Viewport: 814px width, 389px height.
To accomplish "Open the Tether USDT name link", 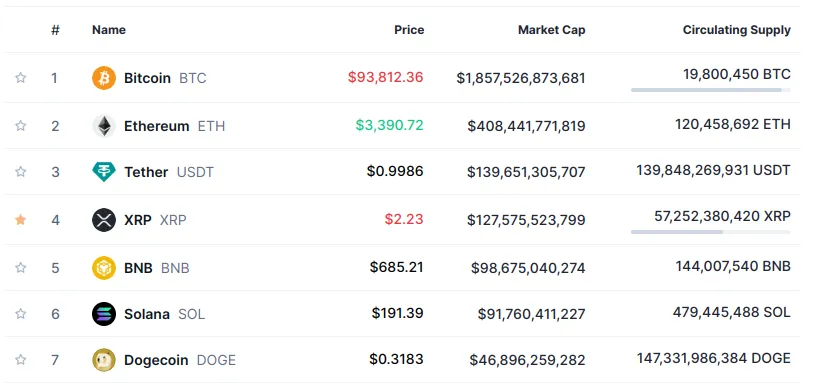I will point(169,172).
